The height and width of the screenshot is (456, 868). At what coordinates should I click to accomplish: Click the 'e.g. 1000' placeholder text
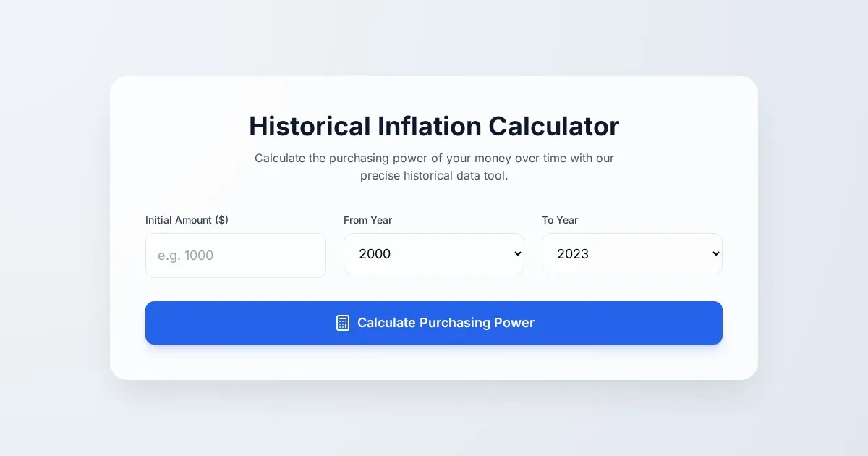185,256
